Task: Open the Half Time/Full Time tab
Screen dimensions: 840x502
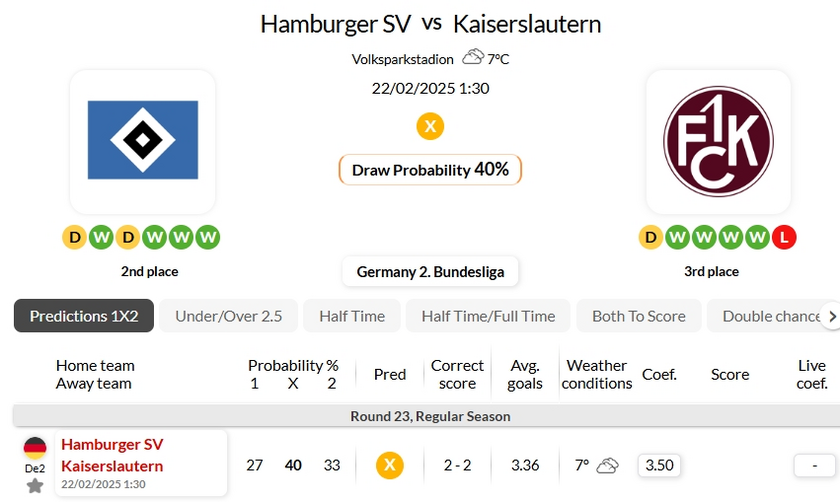Action: (488, 316)
